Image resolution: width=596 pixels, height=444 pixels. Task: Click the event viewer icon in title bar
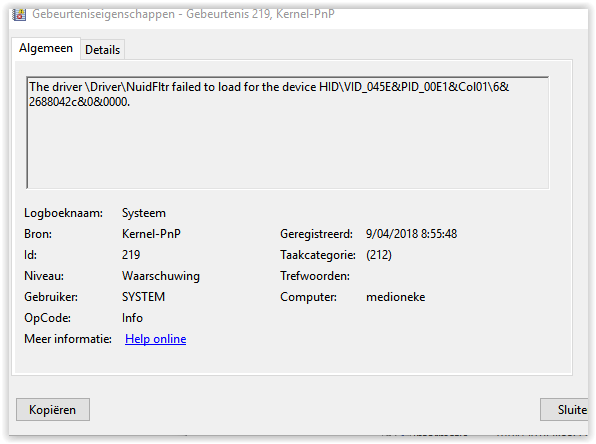(x=19, y=14)
